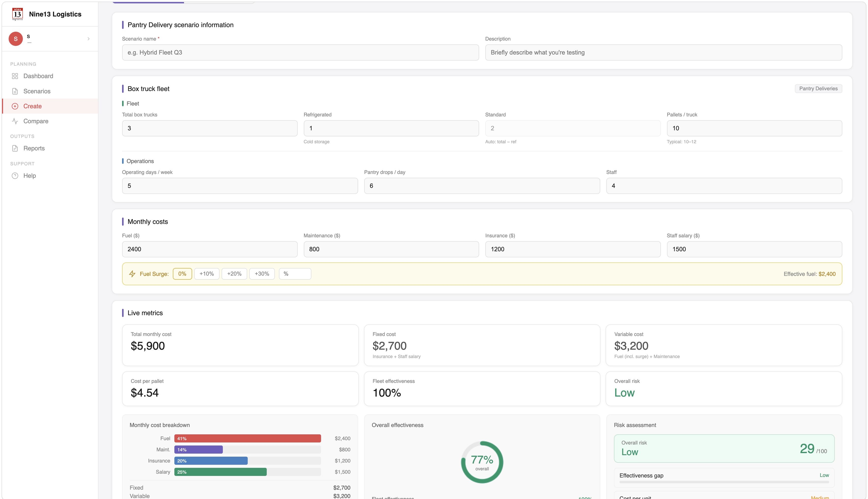Select the +30% fuel surge option
Image resolution: width=868 pixels, height=499 pixels.
pos(262,274)
